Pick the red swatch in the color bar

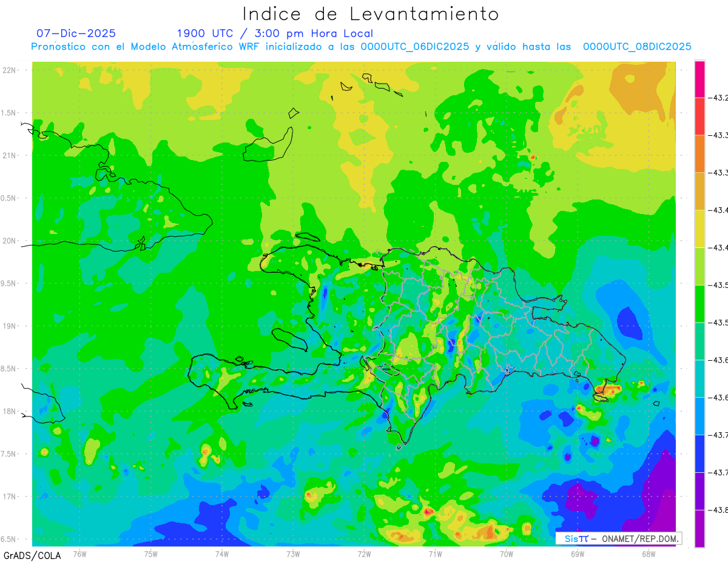699,116
